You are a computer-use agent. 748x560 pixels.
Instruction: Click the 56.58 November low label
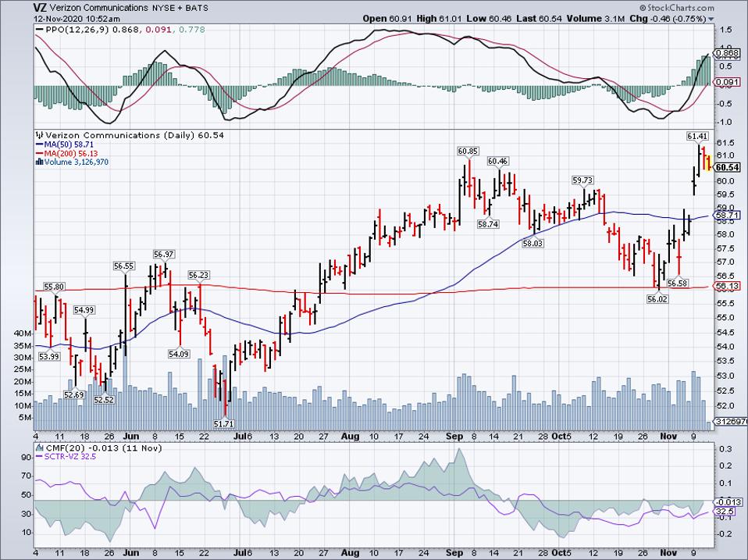(678, 284)
